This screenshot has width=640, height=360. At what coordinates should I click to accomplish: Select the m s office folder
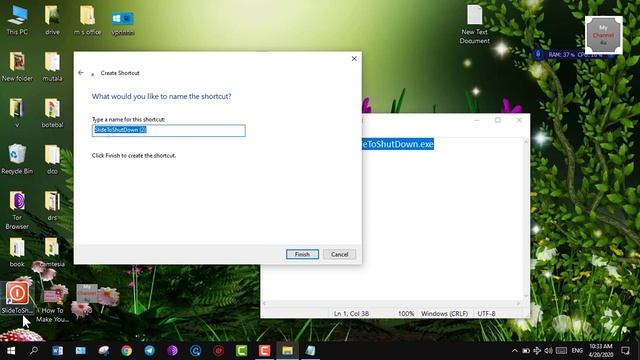pos(87,20)
